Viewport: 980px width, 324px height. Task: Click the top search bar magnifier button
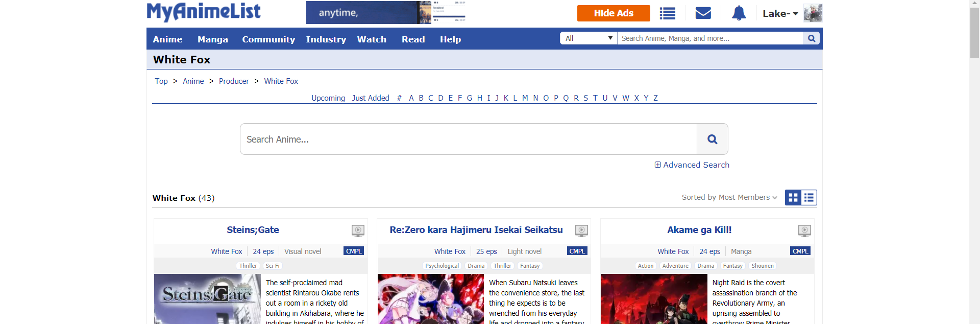pos(811,38)
